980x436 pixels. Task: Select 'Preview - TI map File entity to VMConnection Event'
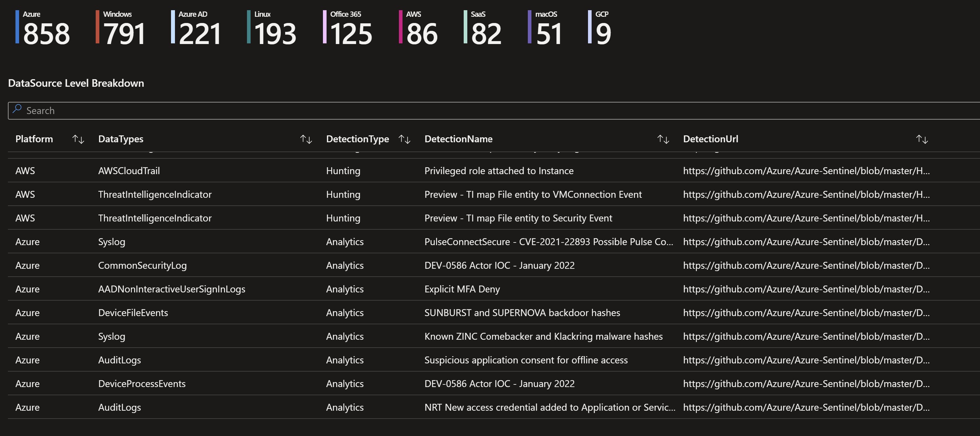coord(533,195)
